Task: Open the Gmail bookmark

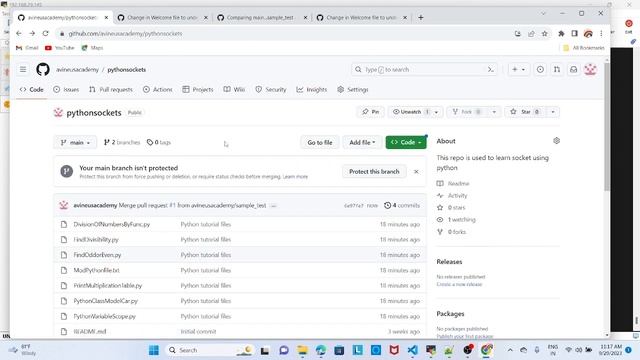Action: coord(27,48)
